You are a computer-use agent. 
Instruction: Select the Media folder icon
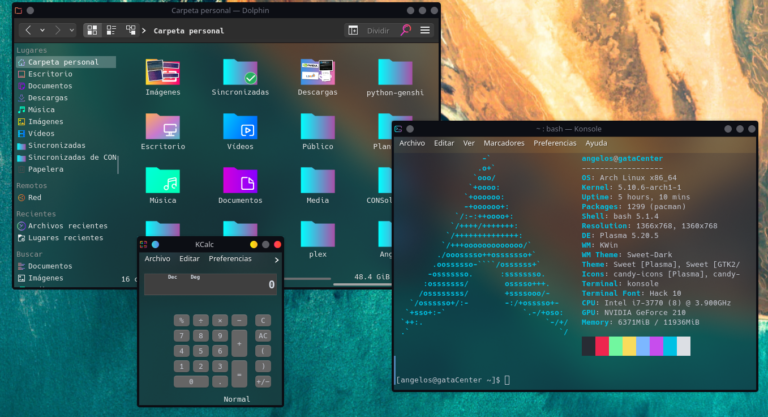point(317,180)
